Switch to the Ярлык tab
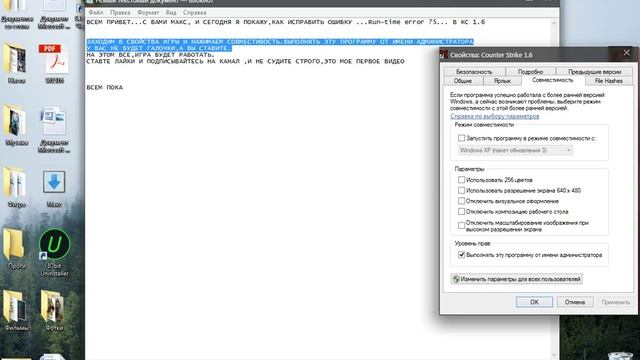The width and height of the screenshot is (640, 360). pos(502,81)
